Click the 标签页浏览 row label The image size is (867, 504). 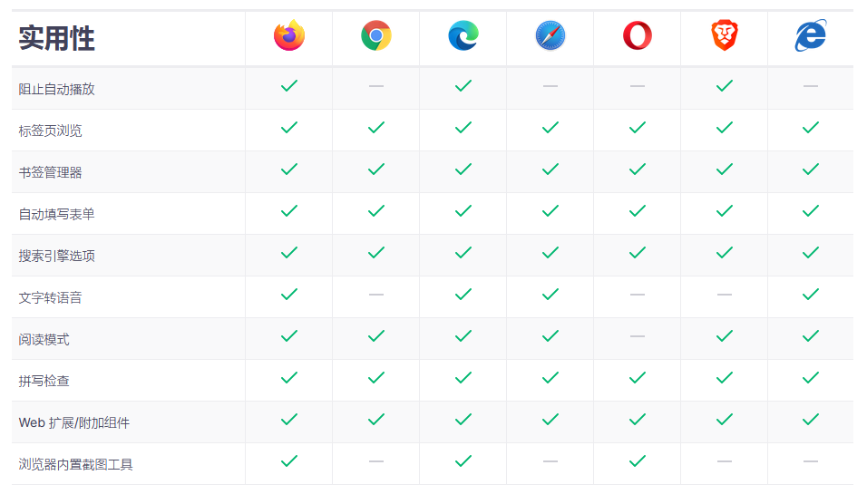[51, 131]
